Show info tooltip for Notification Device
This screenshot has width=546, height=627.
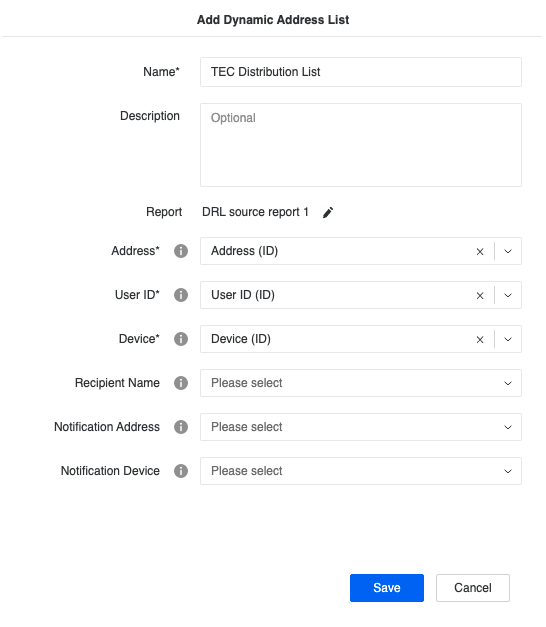181,471
